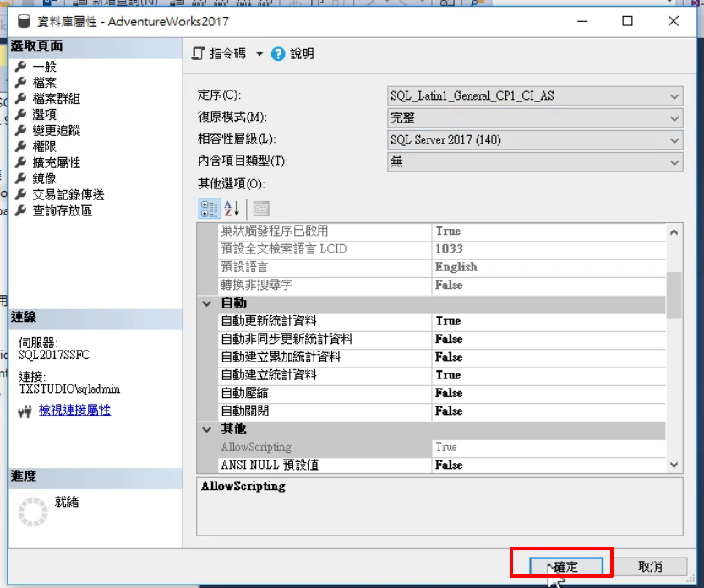
Task: Select the 選項 page
Action: [45, 114]
